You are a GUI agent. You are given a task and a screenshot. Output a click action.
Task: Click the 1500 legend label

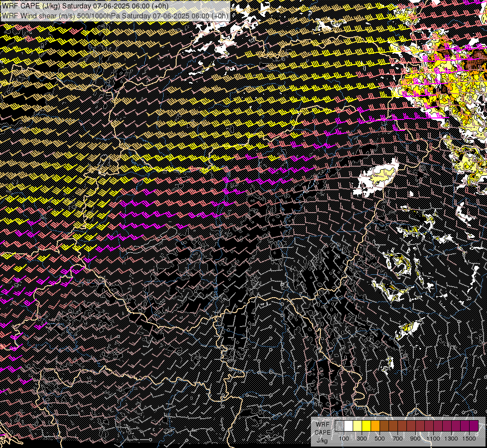click(x=469, y=439)
